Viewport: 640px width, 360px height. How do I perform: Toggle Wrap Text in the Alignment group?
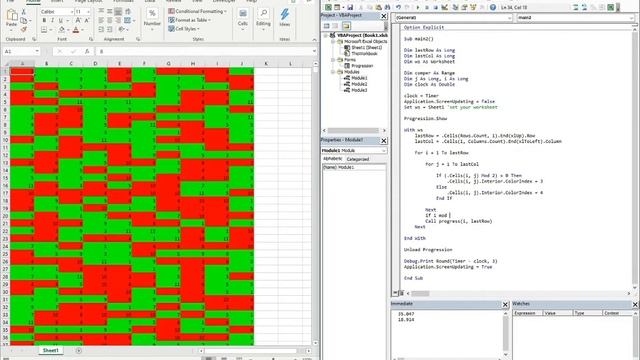click(x=128, y=11)
